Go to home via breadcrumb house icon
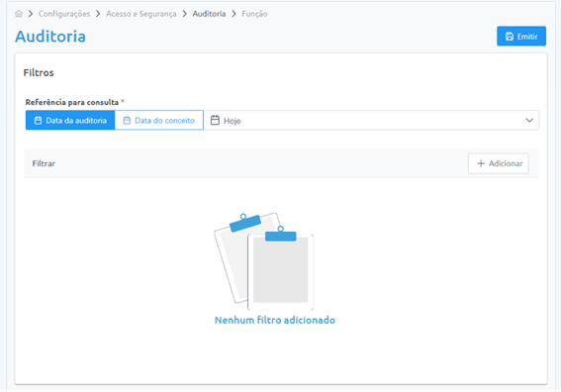Viewport: 561px width, 392px height. pyautogui.click(x=19, y=14)
